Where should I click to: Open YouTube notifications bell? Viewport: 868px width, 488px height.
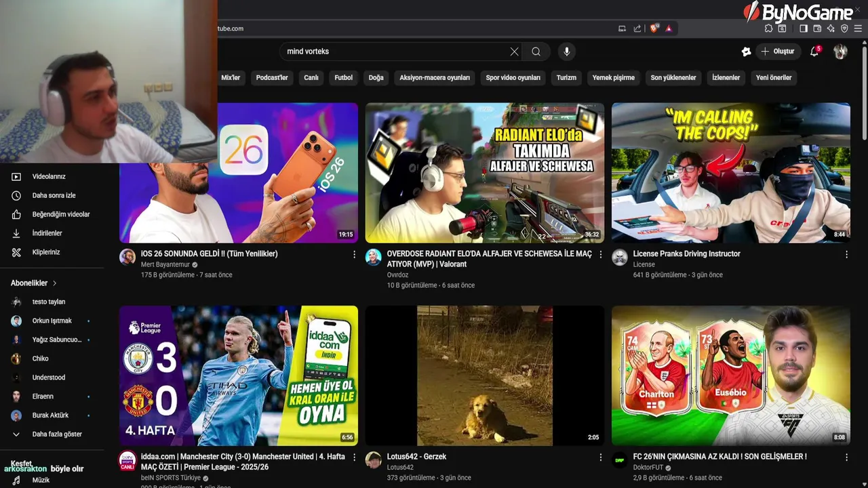[814, 52]
